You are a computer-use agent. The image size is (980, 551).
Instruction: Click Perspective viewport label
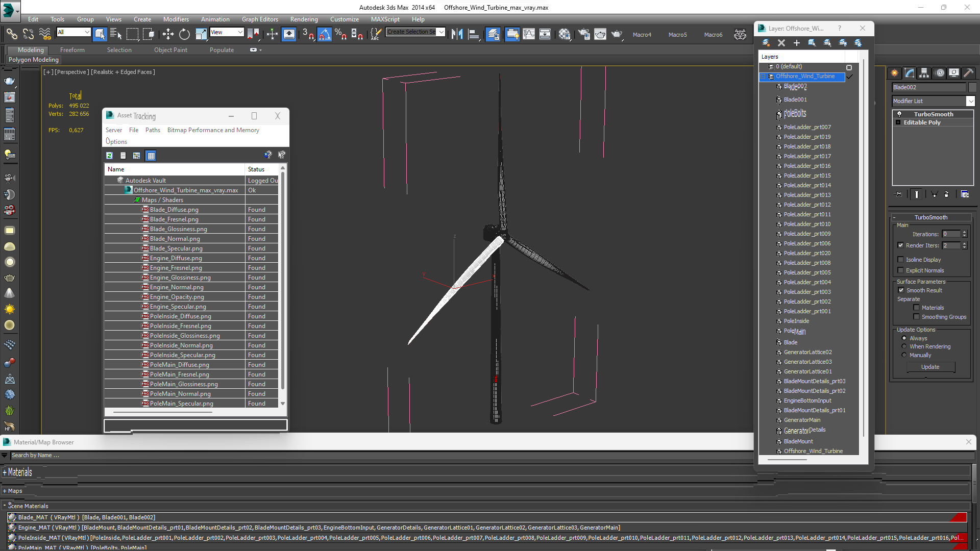72,72
